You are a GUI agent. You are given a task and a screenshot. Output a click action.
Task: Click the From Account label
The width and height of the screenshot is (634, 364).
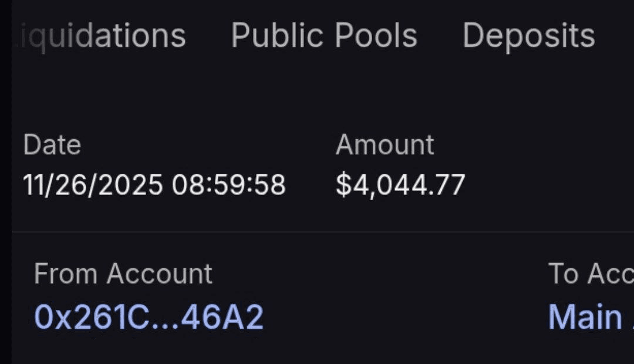click(123, 274)
